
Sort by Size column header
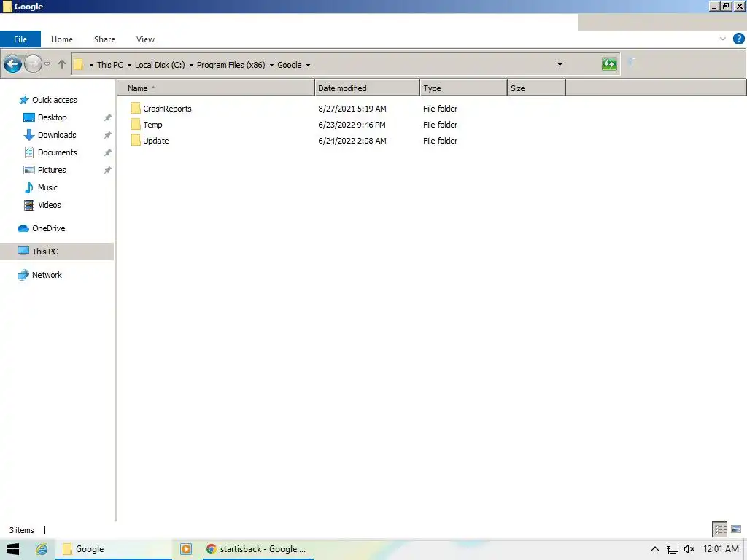(x=536, y=88)
